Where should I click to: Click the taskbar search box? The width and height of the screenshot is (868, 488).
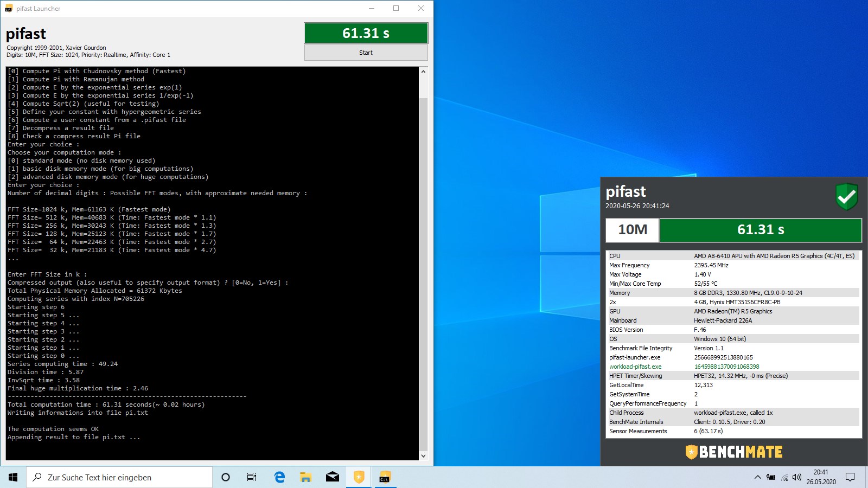click(x=119, y=477)
